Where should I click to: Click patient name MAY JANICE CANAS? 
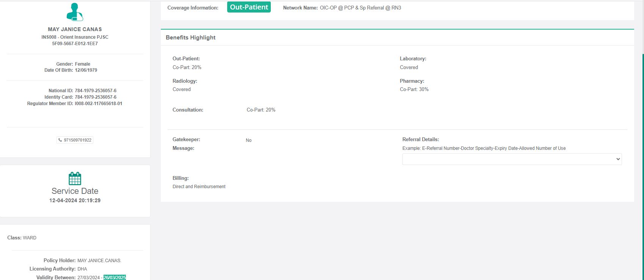coord(75,29)
